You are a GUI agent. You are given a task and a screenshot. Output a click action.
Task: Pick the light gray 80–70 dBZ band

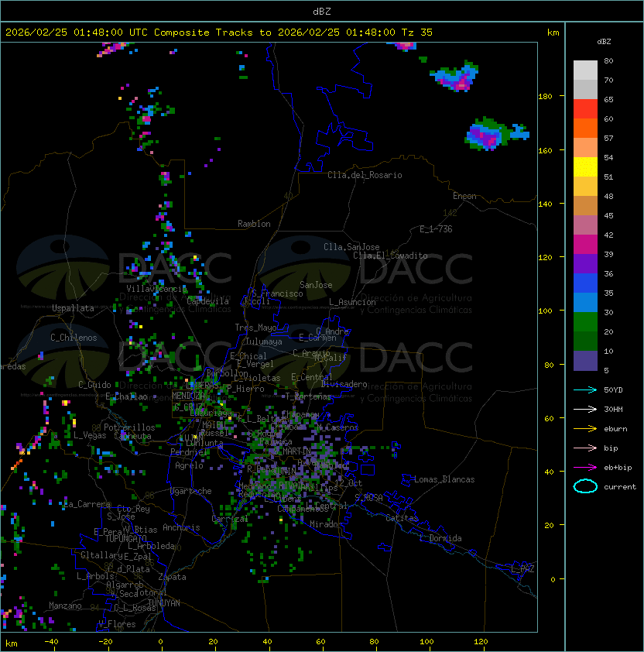pyautogui.click(x=585, y=70)
